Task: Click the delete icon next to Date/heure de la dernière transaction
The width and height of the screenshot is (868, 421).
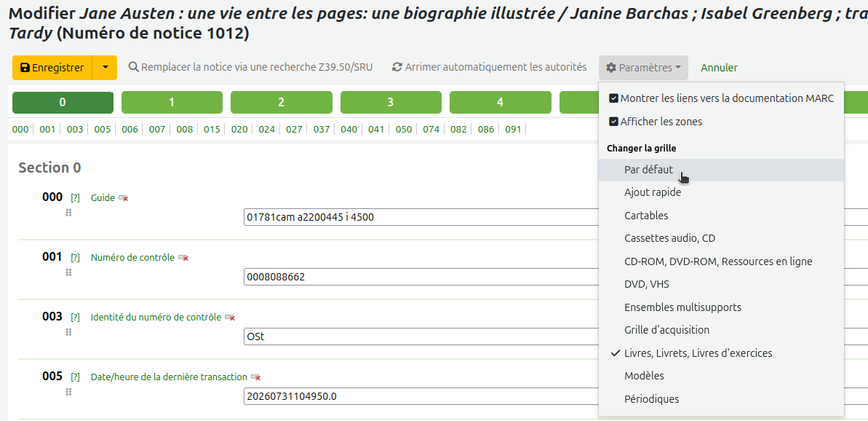Action: tap(256, 377)
